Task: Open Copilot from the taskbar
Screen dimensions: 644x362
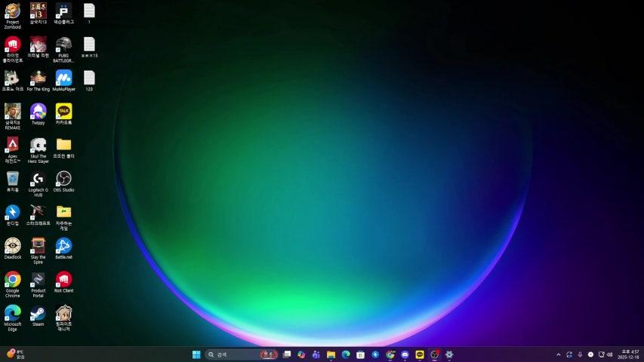Action: point(301,354)
